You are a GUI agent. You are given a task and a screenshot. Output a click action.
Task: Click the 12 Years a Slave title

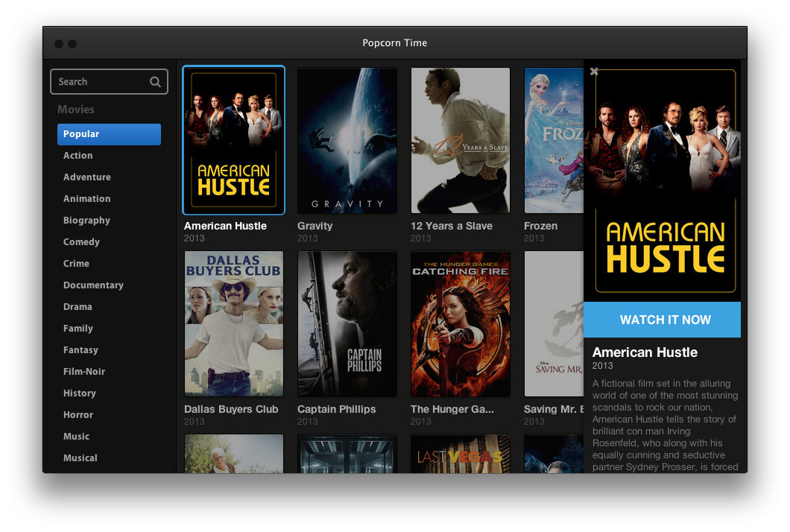click(x=452, y=227)
